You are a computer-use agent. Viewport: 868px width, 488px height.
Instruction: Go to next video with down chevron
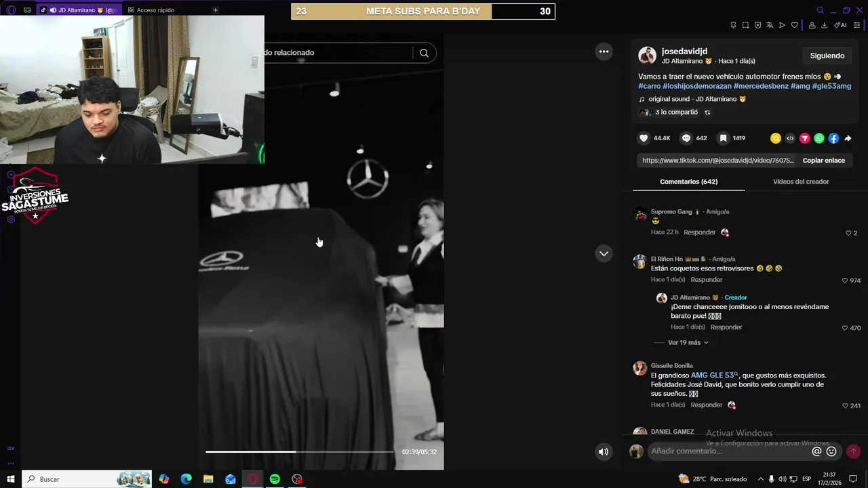(x=604, y=253)
